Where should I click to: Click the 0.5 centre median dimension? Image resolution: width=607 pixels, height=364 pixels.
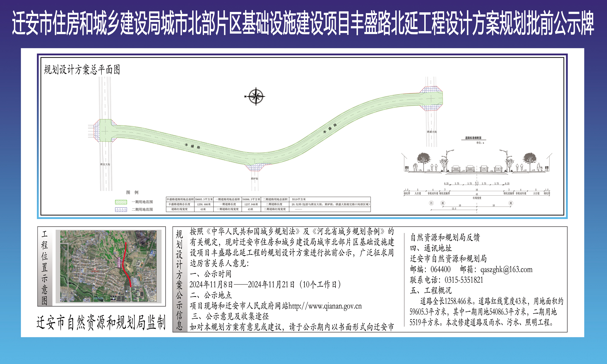[x=477, y=183]
